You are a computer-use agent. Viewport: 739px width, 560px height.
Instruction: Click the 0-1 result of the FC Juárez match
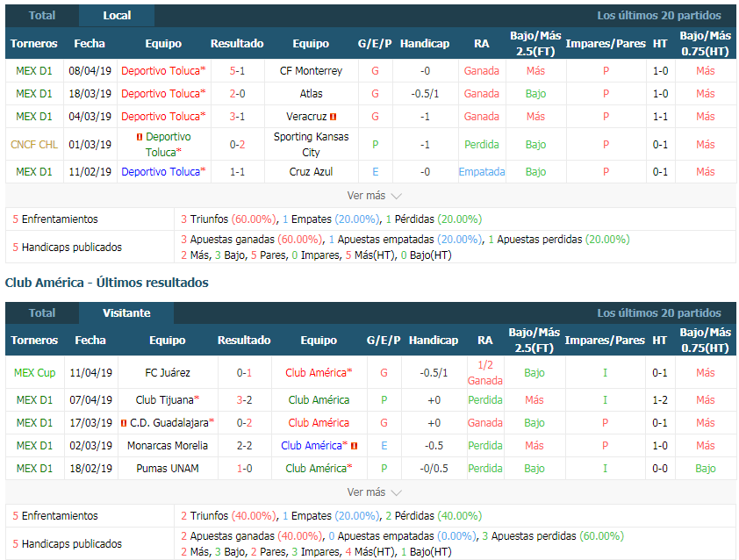(244, 373)
